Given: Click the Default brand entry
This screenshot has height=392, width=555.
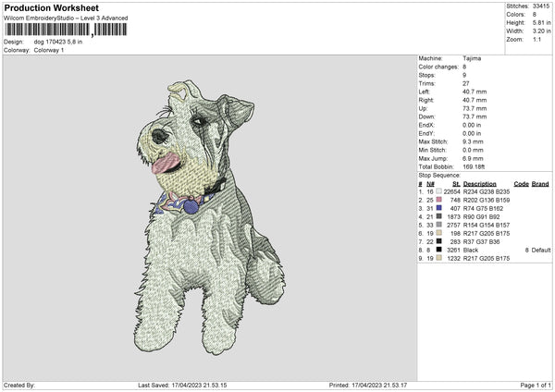Looking at the screenshot, I should [x=541, y=251].
